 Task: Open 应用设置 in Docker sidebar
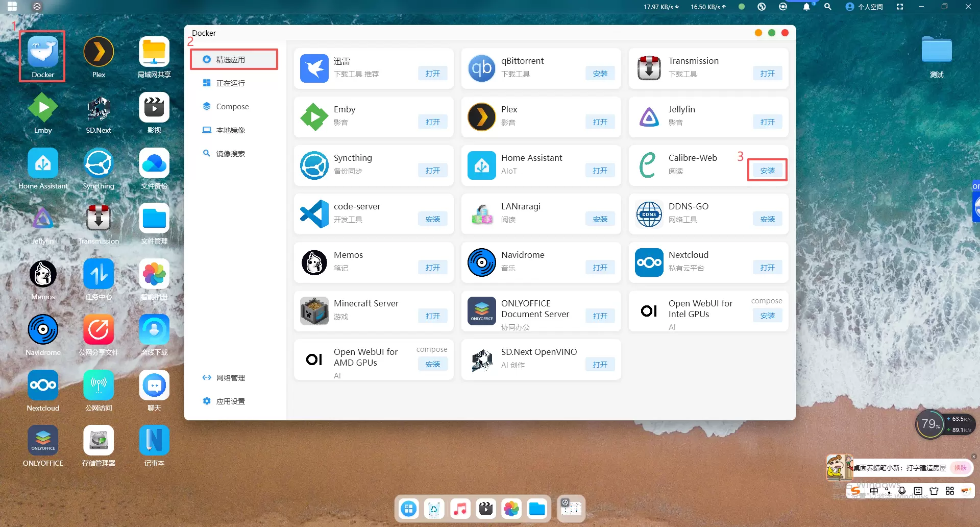click(230, 401)
